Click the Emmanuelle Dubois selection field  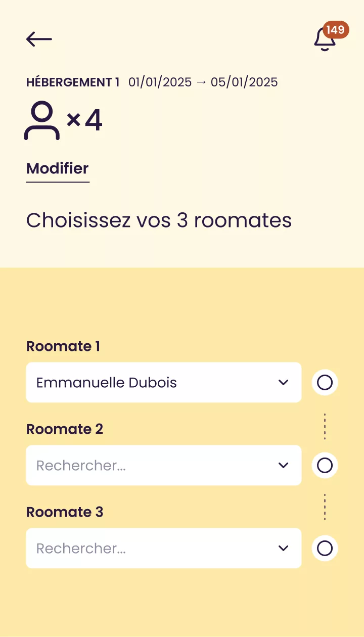tap(147, 383)
